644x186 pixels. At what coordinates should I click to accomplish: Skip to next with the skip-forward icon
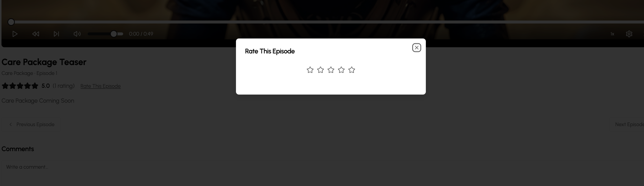[x=56, y=34]
